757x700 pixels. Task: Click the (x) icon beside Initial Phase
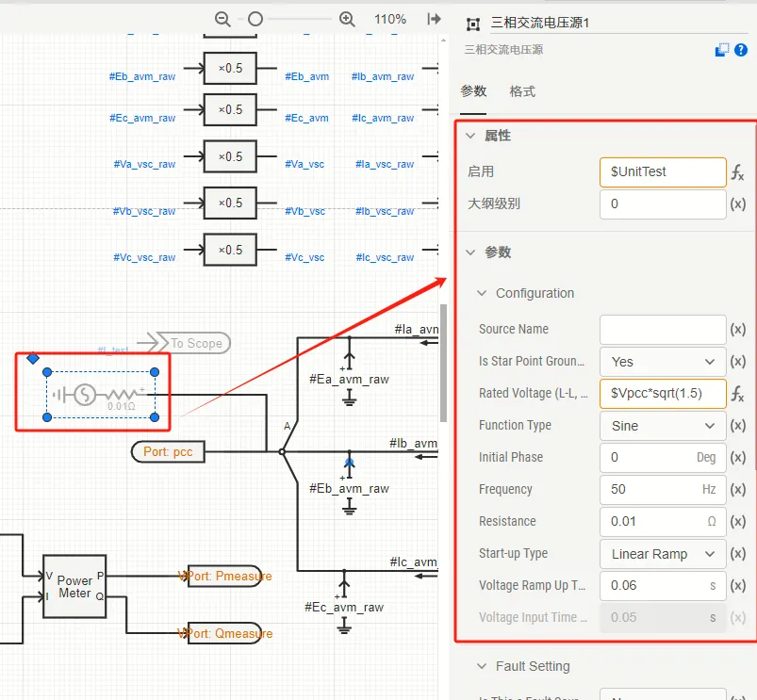[738, 457]
